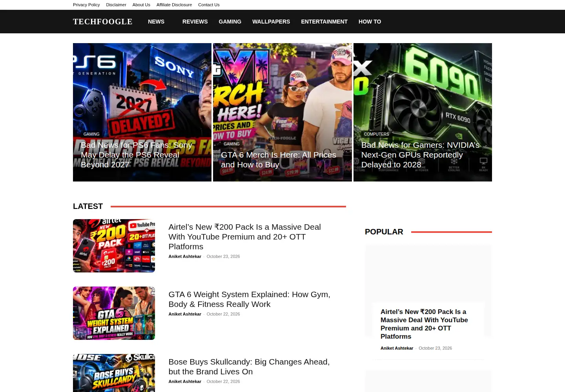Screen dimensions: 565x392
Task: Click author of GTA 6 Weight System article
Action: pos(185,314)
